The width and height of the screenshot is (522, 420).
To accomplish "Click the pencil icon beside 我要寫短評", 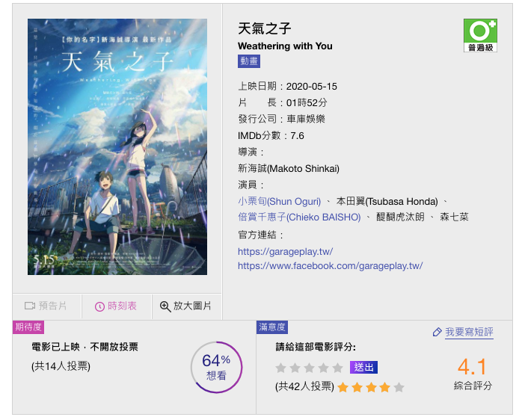I will click(437, 332).
